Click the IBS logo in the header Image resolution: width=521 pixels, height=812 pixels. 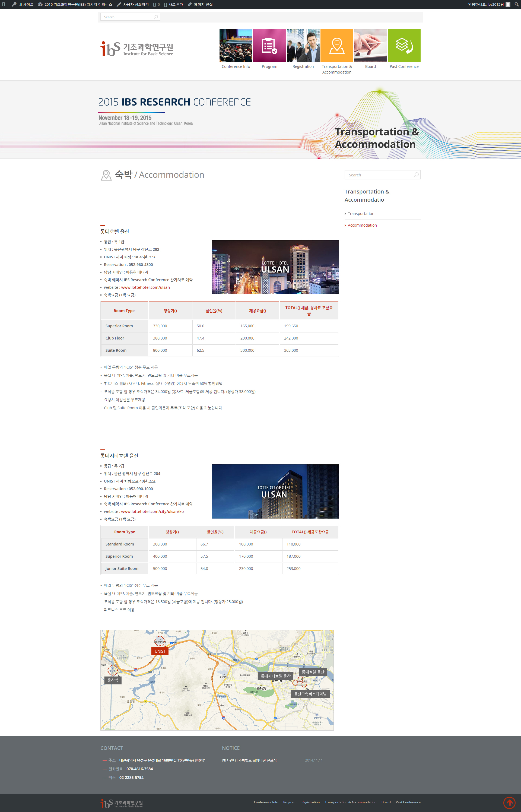click(137, 49)
